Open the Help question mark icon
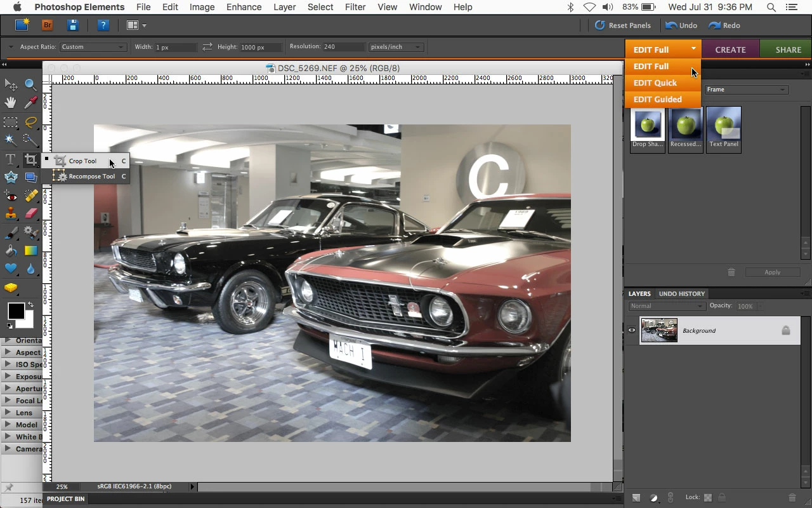The height and width of the screenshot is (508, 812). tap(103, 25)
